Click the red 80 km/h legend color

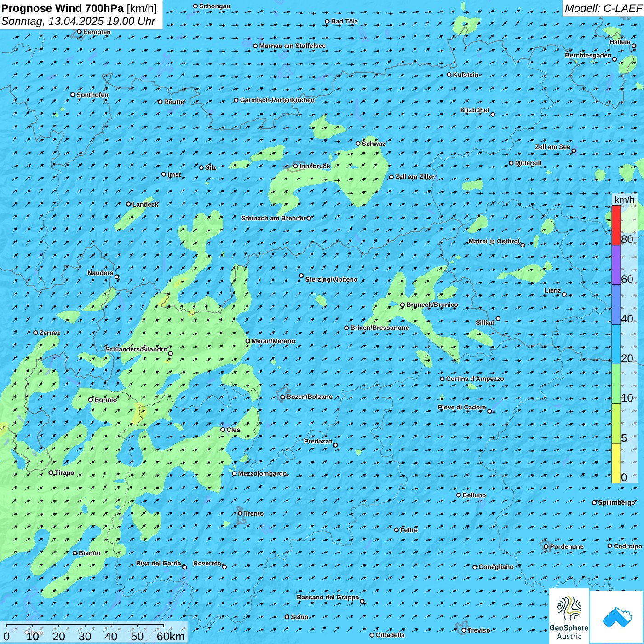click(616, 225)
